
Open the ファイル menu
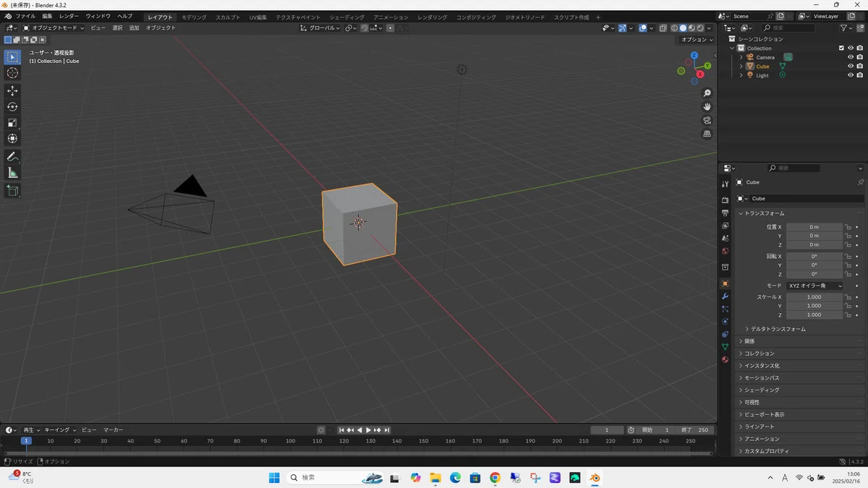point(25,16)
